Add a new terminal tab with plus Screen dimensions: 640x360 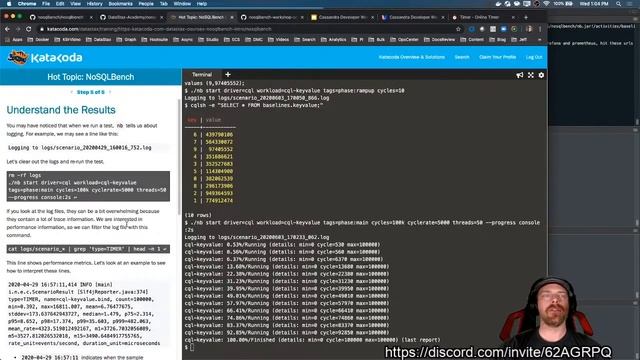tap(228, 74)
